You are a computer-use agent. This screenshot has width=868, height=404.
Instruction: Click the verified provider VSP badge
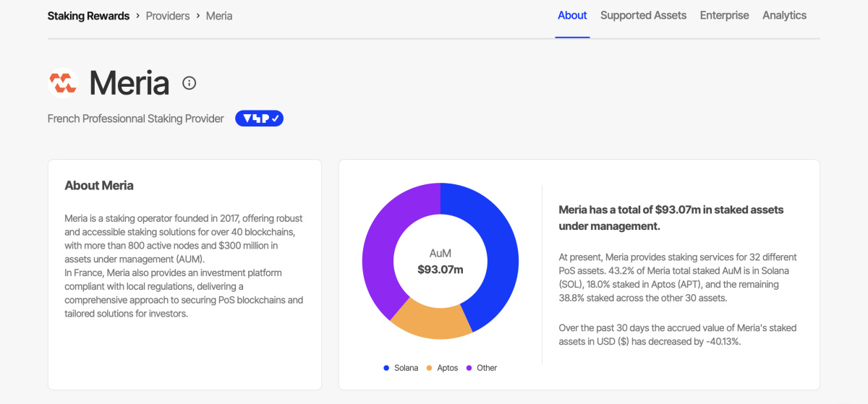pos(259,119)
